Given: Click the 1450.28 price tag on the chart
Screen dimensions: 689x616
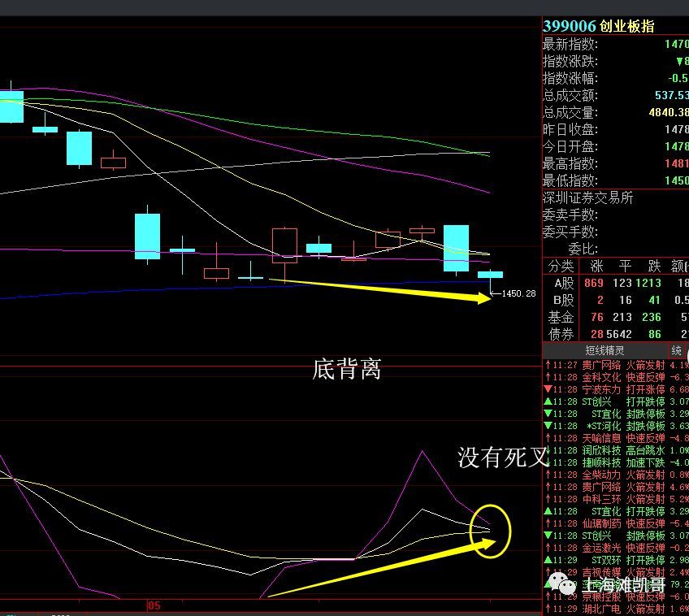Looking at the screenshot, I should [520, 295].
